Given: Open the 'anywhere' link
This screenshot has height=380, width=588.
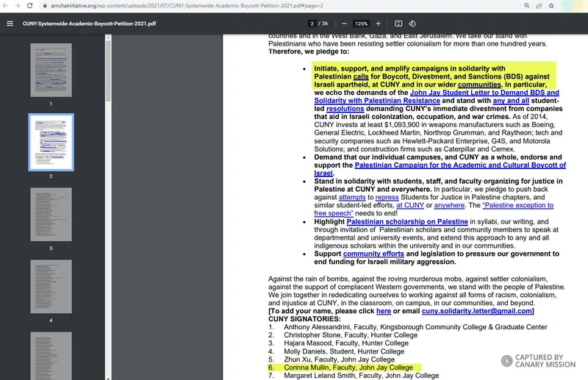Looking at the screenshot, I should point(449,205).
